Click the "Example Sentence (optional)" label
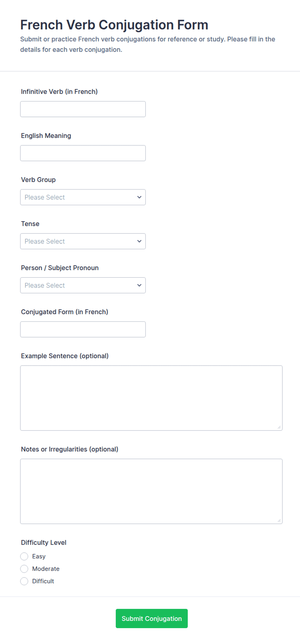The width and height of the screenshot is (300, 644). pos(65,356)
